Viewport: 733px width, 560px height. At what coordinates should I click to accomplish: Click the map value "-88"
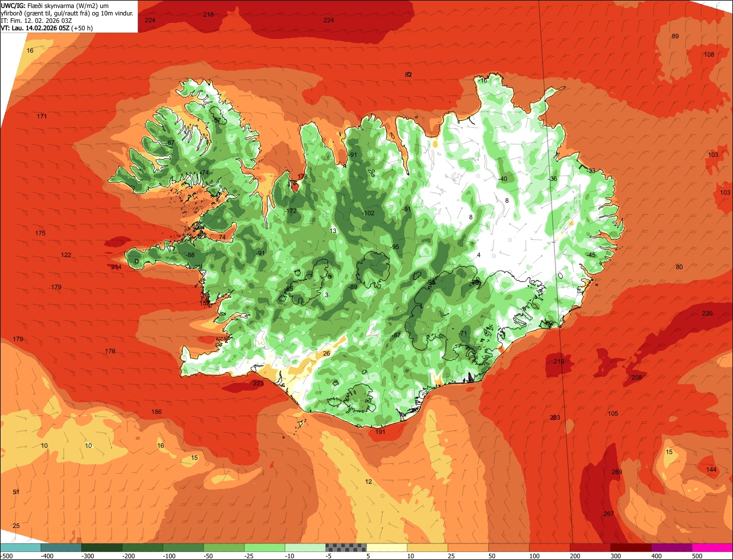tap(190, 255)
